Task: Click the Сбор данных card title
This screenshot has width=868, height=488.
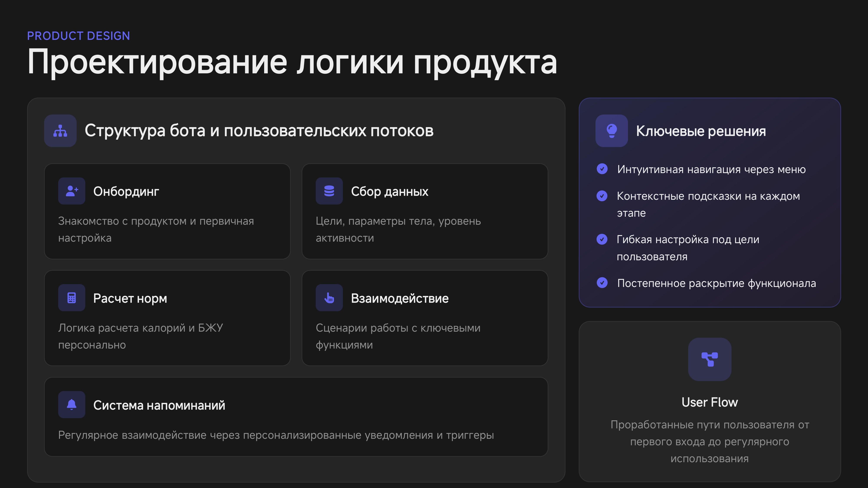Action: 390,191
